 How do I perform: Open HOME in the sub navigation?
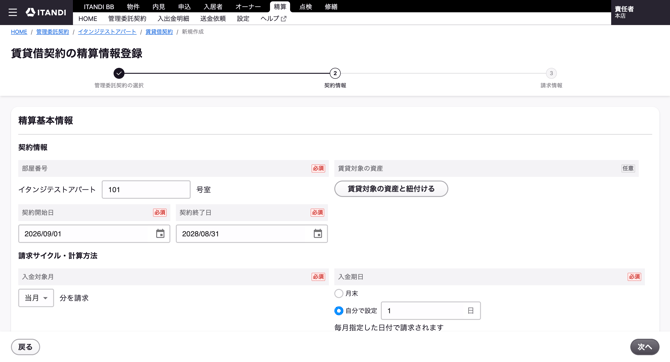[88, 19]
